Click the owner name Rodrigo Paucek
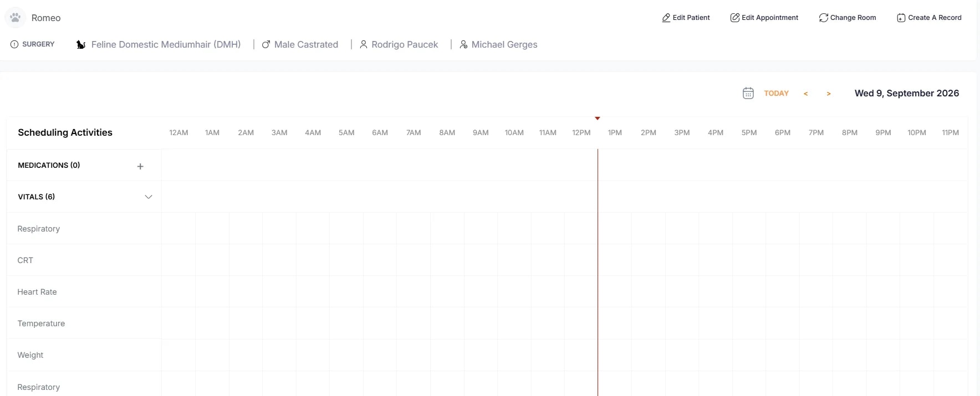This screenshot has height=396, width=980. [x=405, y=44]
